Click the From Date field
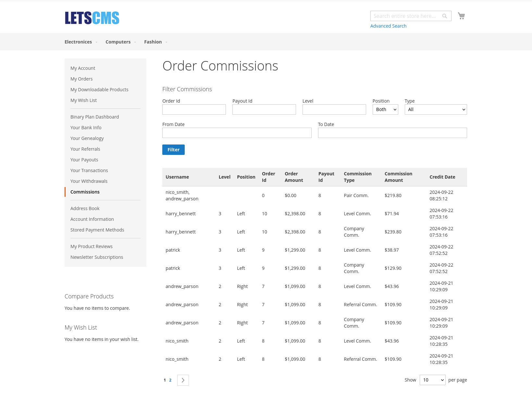532x402 pixels. [237, 133]
